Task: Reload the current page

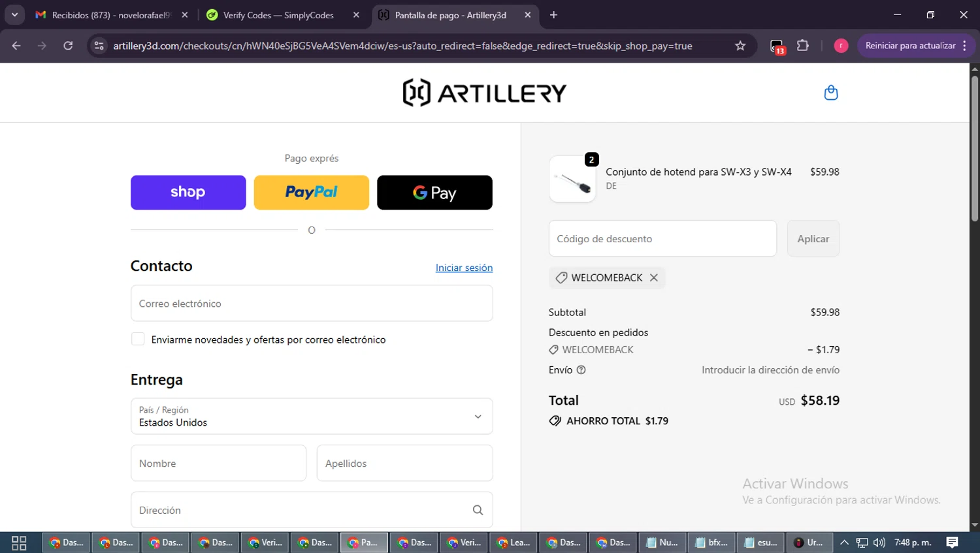Action: pyautogui.click(x=68, y=46)
